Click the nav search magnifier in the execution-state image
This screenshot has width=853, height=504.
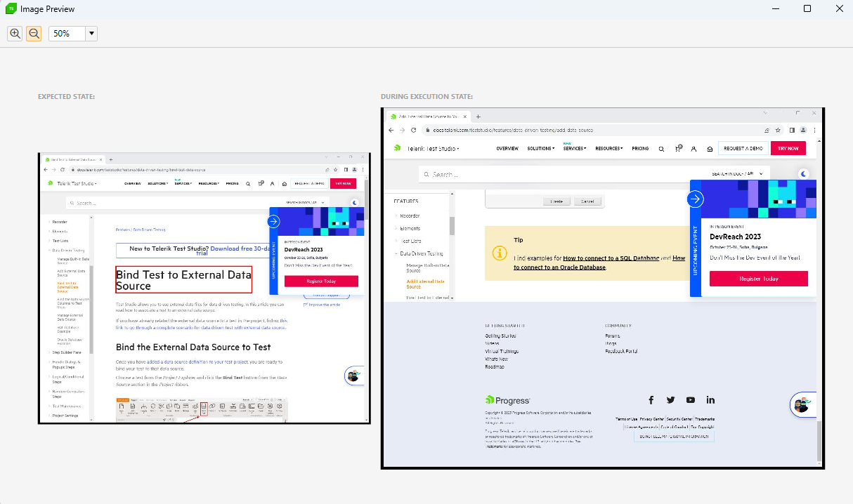[661, 149]
